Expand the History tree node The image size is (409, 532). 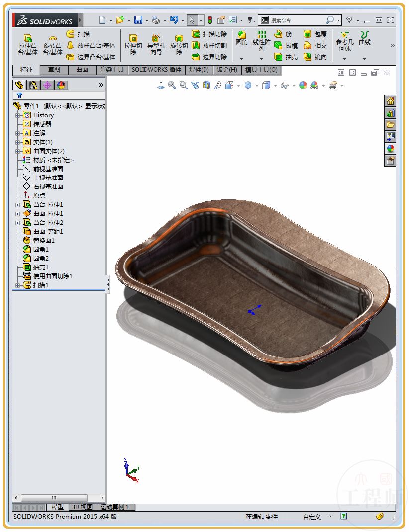point(17,115)
